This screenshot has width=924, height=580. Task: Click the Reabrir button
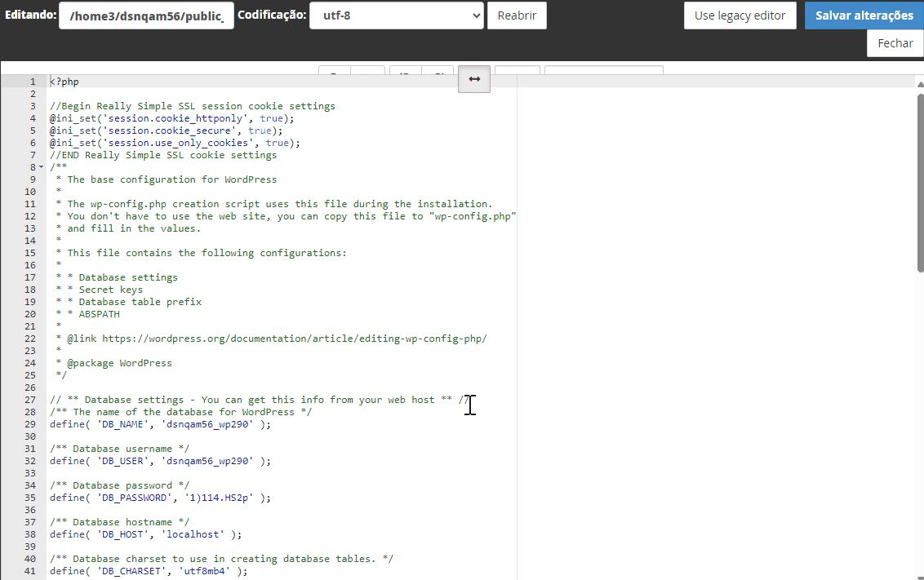[x=517, y=15]
